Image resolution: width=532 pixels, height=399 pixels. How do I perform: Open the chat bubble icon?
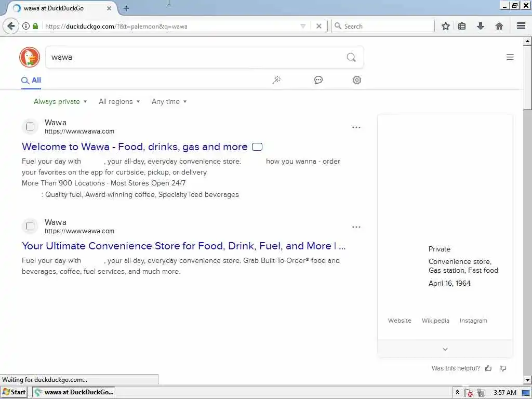pyautogui.click(x=318, y=79)
